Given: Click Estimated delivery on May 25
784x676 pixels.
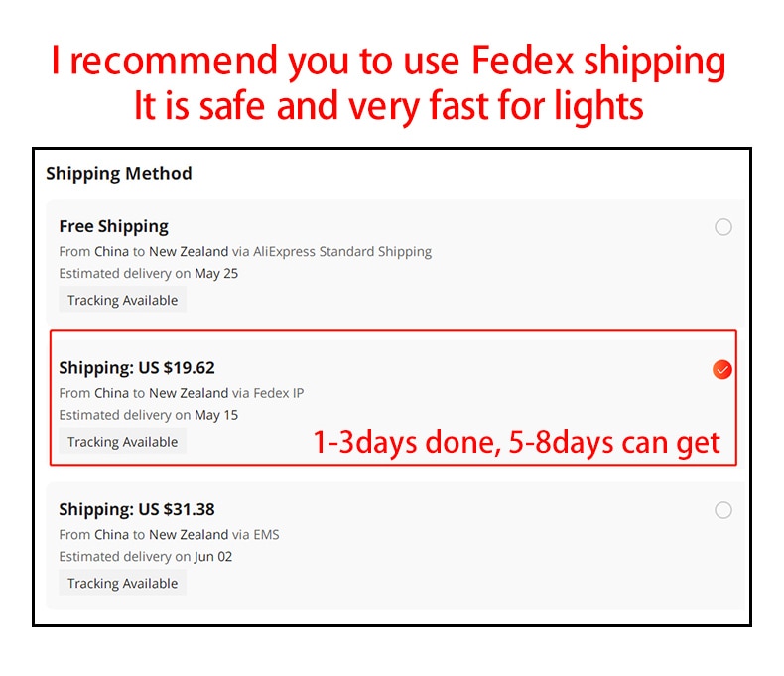Looking at the screenshot, I should click(149, 274).
